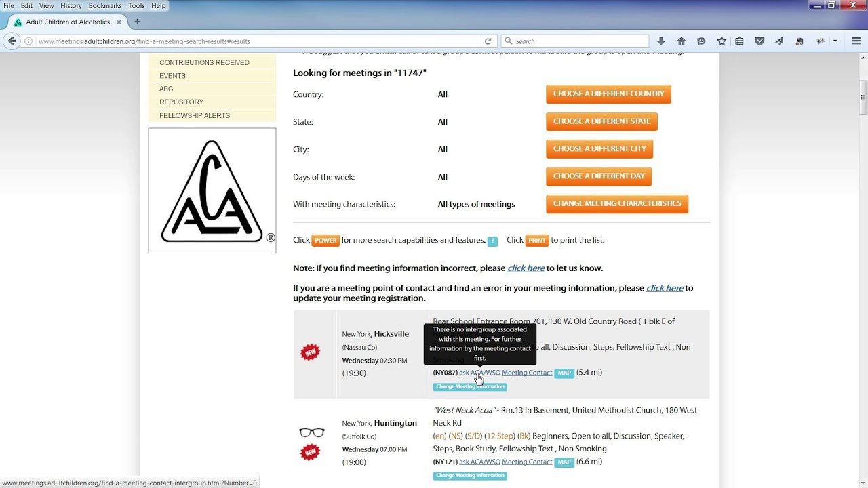Open Events sidebar link

[172, 76]
